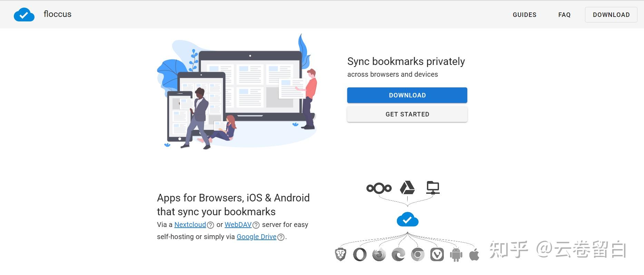Click the floccus site name text

58,14
